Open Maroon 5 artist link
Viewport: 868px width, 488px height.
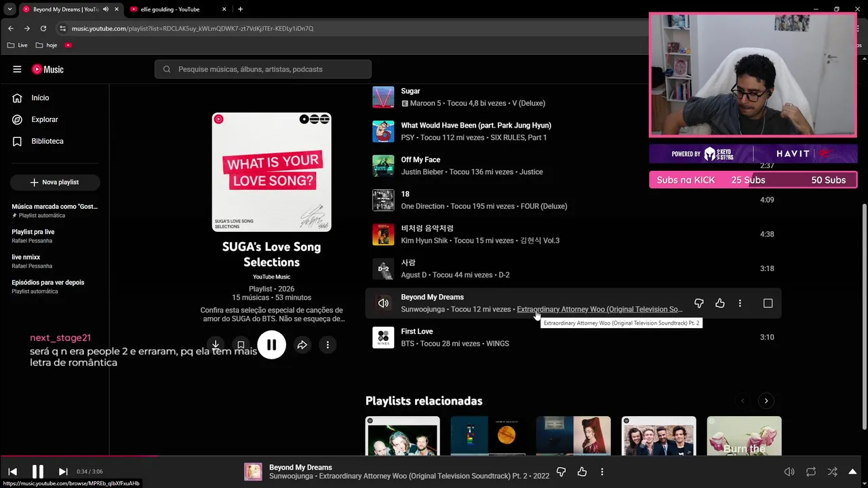point(426,104)
